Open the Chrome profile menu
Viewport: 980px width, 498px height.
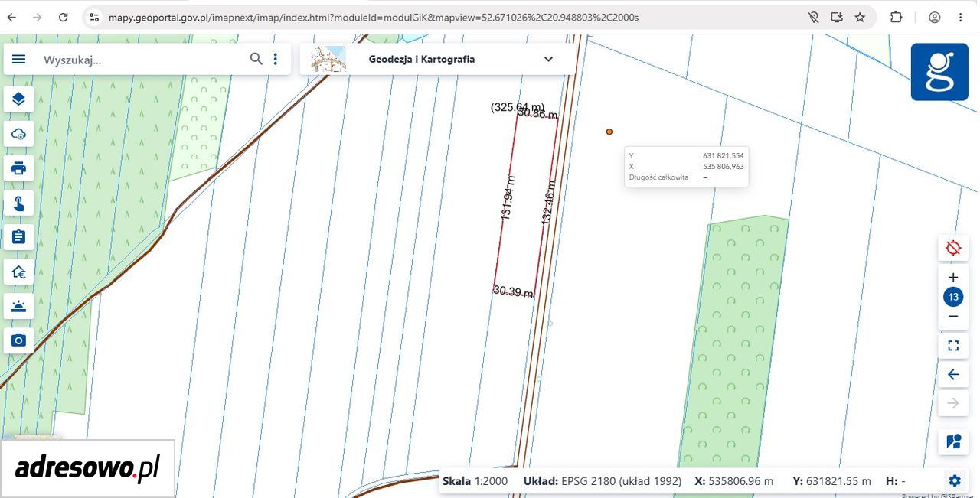935,17
